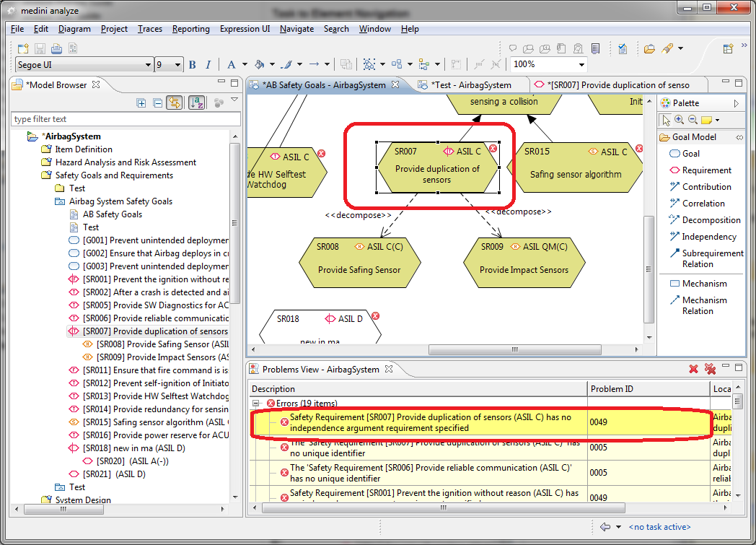Toggle Link with Editor in Model Browser
Screen dimensions: 756x545
tap(174, 103)
